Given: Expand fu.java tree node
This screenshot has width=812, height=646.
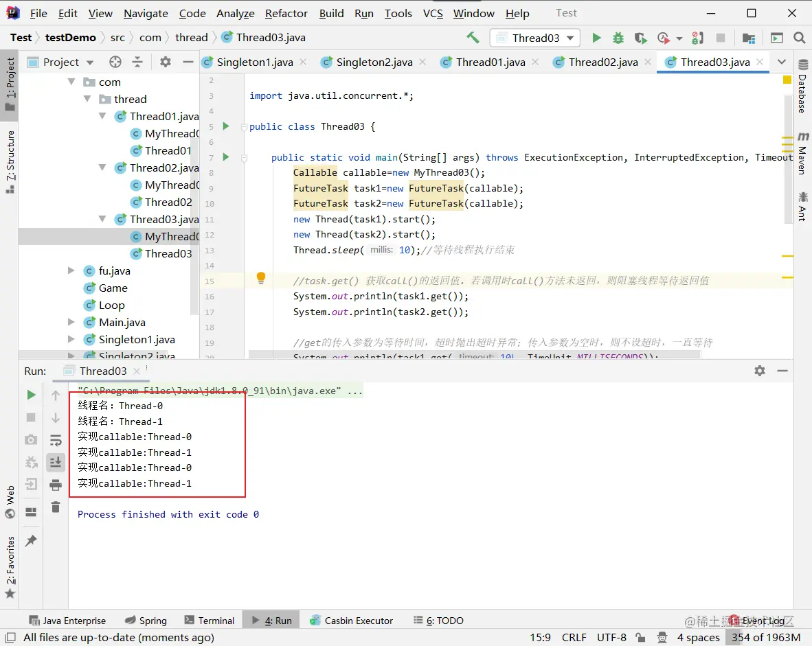Looking at the screenshot, I should coord(71,270).
